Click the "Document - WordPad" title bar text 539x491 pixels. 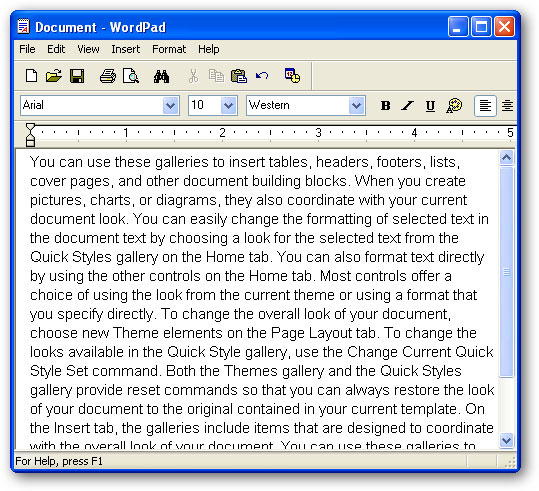point(100,27)
